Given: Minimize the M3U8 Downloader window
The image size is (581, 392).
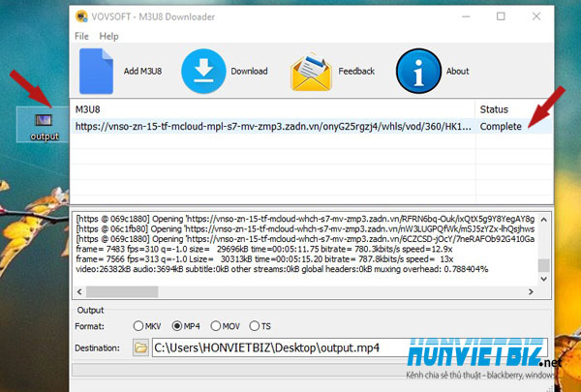Looking at the screenshot, I should (x=466, y=16).
